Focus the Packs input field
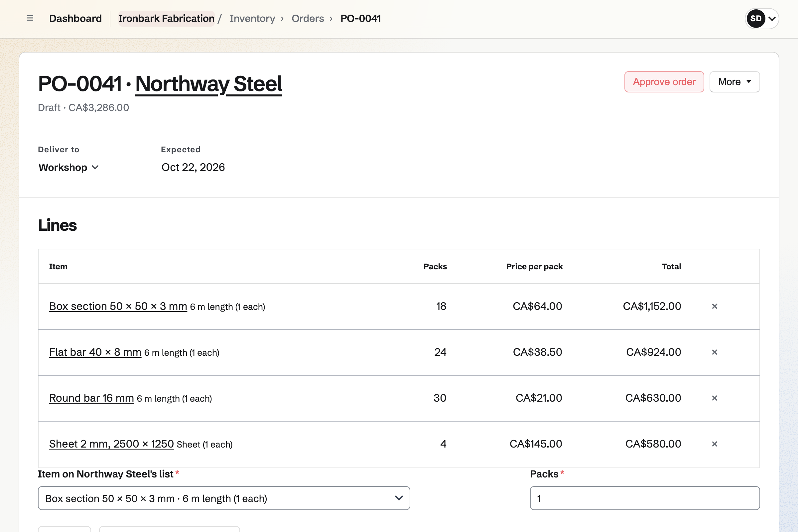Viewport: 798px width, 532px height. [x=645, y=498]
